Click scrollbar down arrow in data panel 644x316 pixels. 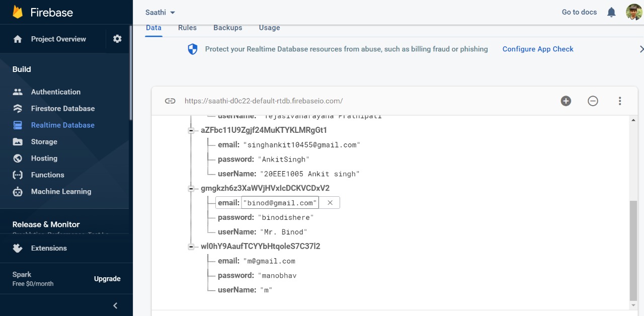pos(633,305)
